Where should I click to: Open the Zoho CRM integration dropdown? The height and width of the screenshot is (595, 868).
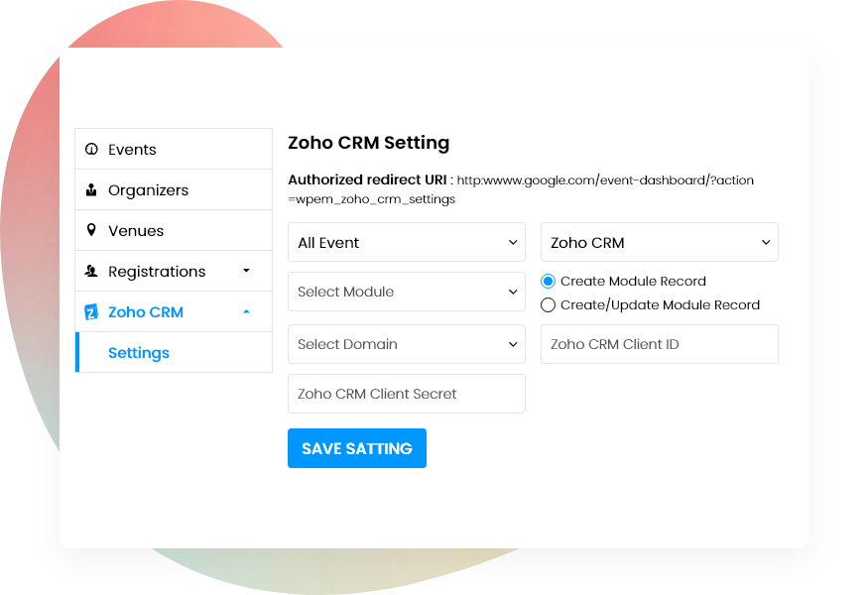coord(659,243)
